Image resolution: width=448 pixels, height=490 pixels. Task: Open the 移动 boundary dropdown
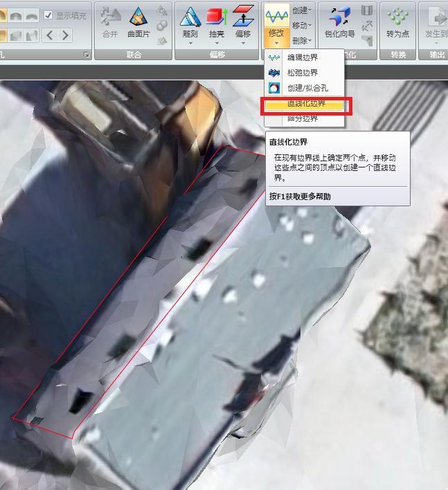click(302, 26)
